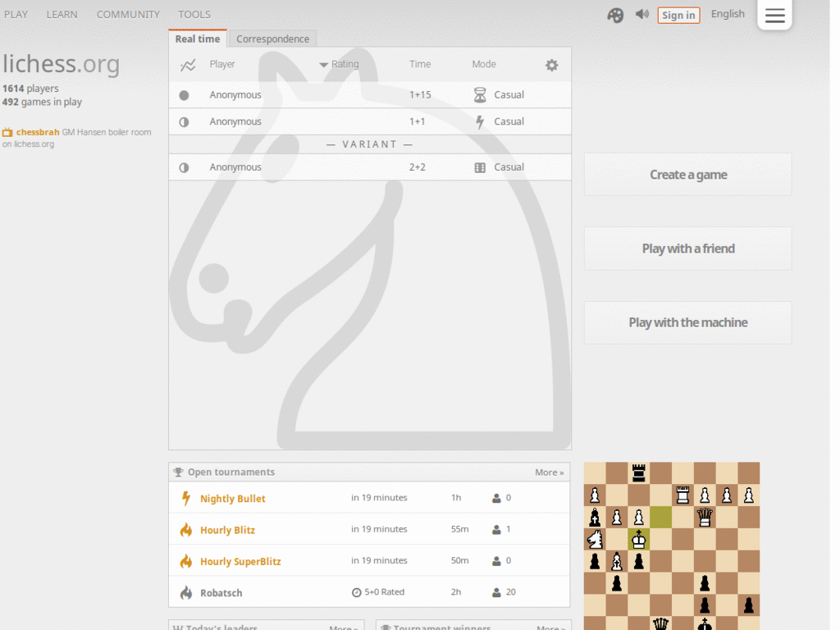Click the Nightly Bullet lightning icon
The height and width of the screenshot is (630, 840).
click(186, 498)
